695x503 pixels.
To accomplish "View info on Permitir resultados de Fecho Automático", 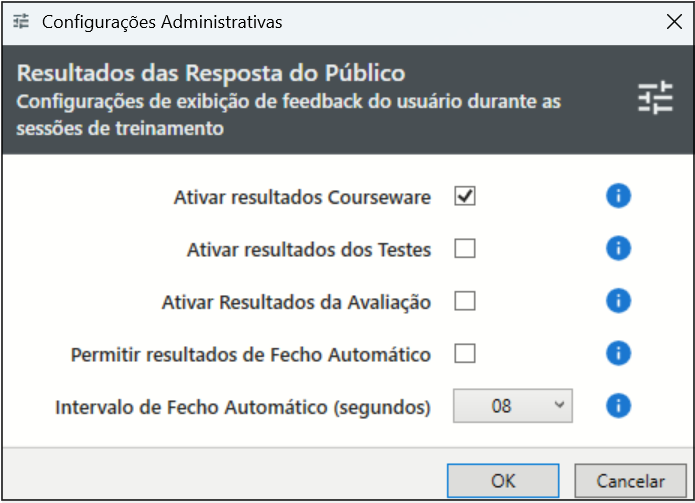I will (x=618, y=353).
